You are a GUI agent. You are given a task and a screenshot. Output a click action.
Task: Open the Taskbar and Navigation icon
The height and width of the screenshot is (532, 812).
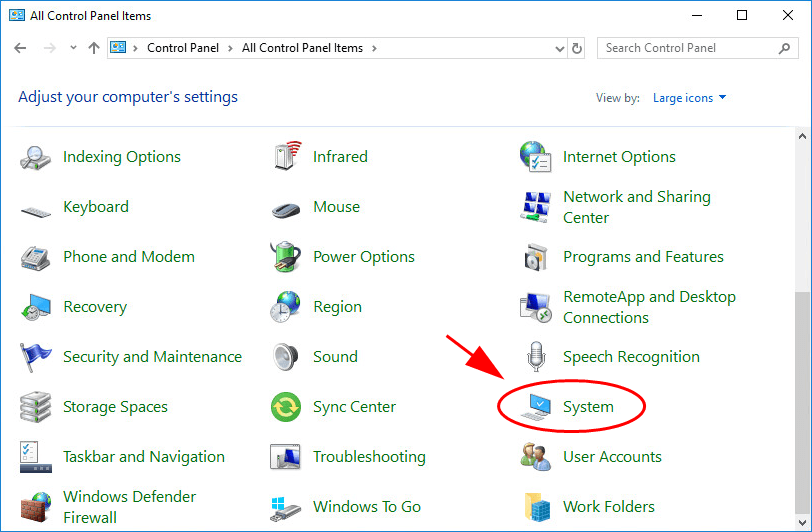pyautogui.click(x=35, y=457)
